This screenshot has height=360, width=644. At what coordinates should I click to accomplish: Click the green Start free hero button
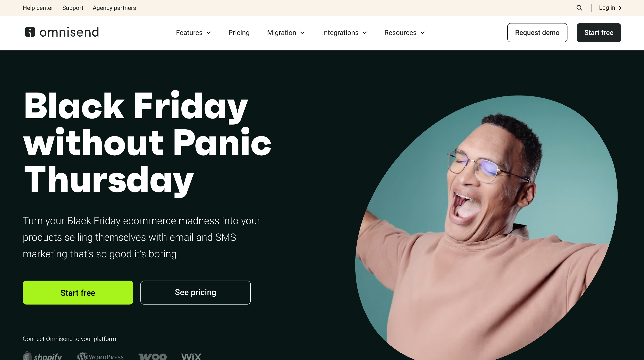click(x=78, y=292)
